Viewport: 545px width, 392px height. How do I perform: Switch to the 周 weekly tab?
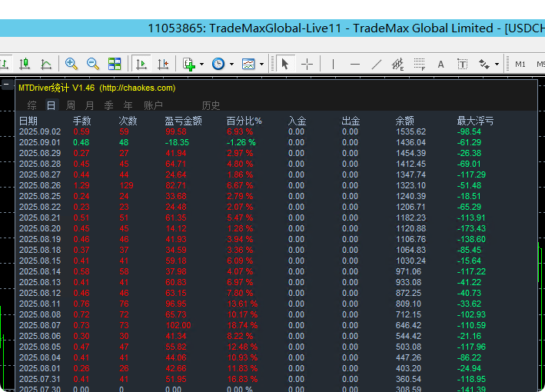pyautogui.click(x=71, y=105)
